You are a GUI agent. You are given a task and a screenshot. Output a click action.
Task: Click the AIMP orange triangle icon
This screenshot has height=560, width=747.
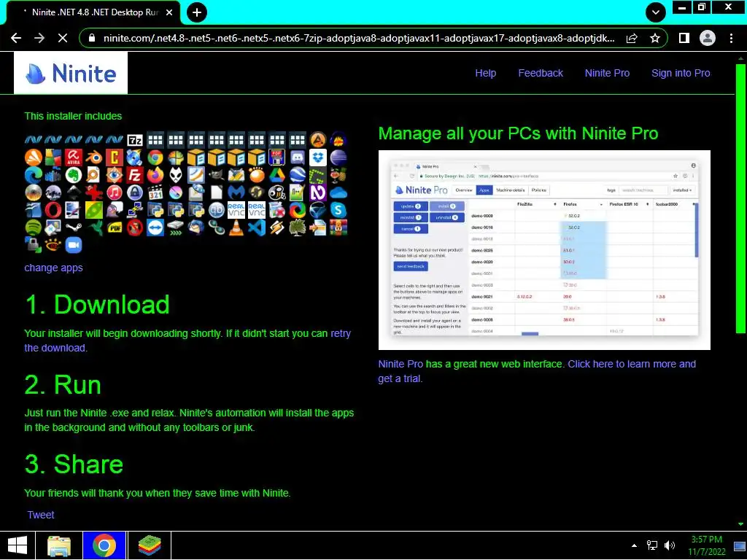(x=318, y=139)
